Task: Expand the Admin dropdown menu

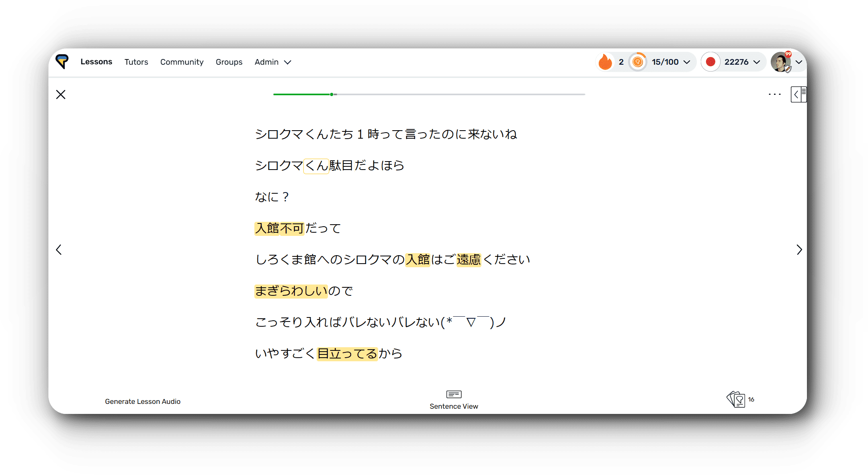Action: [273, 62]
